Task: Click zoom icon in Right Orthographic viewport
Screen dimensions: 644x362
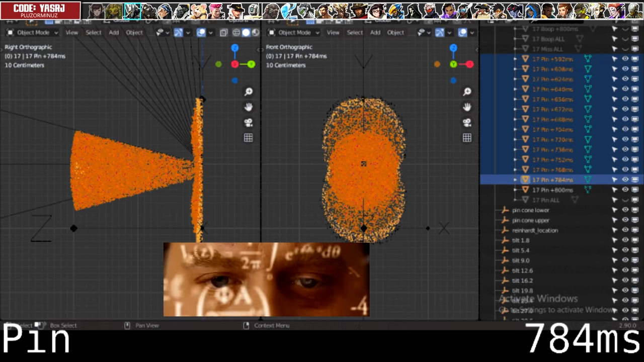Action: [x=249, y=92]
